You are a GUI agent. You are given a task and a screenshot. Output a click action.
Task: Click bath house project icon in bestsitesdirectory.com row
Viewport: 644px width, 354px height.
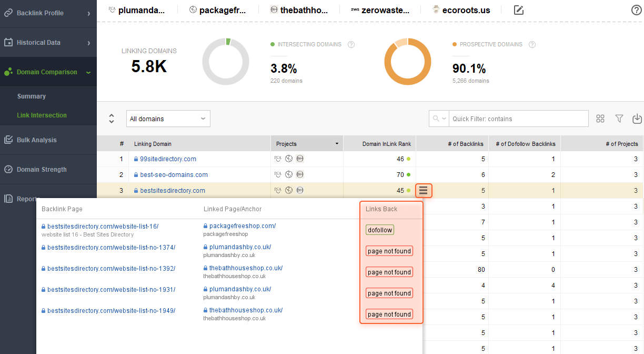pyautogui.click(x=299, y=191)
